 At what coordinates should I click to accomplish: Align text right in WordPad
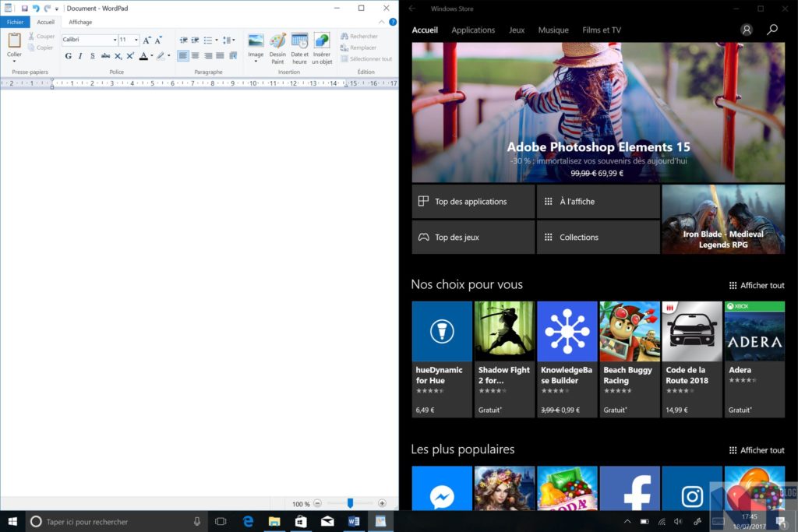coord(207,55)
